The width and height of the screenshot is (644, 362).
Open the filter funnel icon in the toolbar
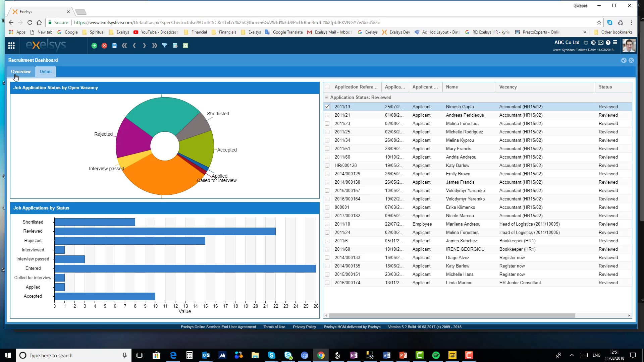165,46
